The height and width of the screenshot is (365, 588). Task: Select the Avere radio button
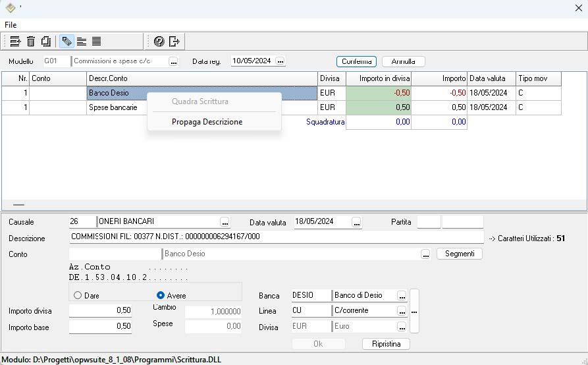[x=161, y=296]
